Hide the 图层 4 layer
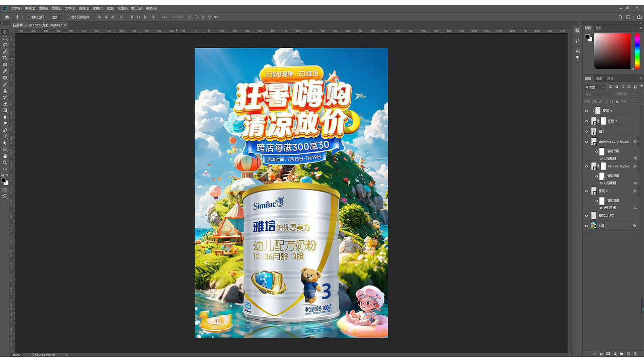Image resolution: width=644 pixels, height=362 pixels. coord(586,111)
